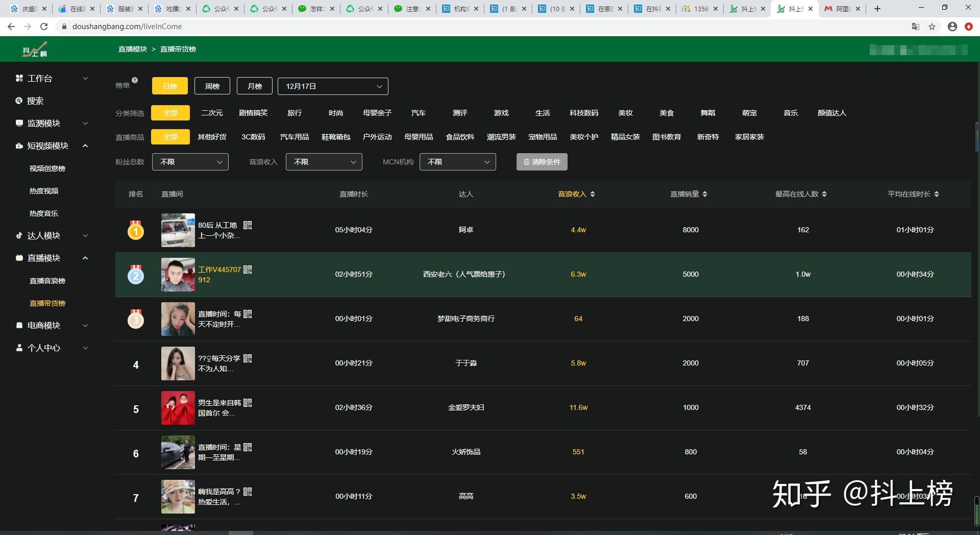Open thumbnail of 80后 从工地 livestream
The height and width of the screenshot is (535, 980).
178,230
